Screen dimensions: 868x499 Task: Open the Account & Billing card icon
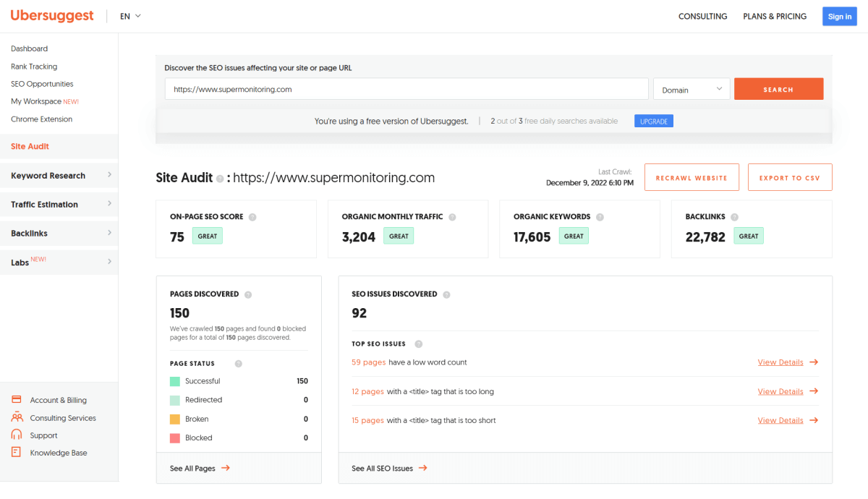pyautogui.click(x=17, y=400)
